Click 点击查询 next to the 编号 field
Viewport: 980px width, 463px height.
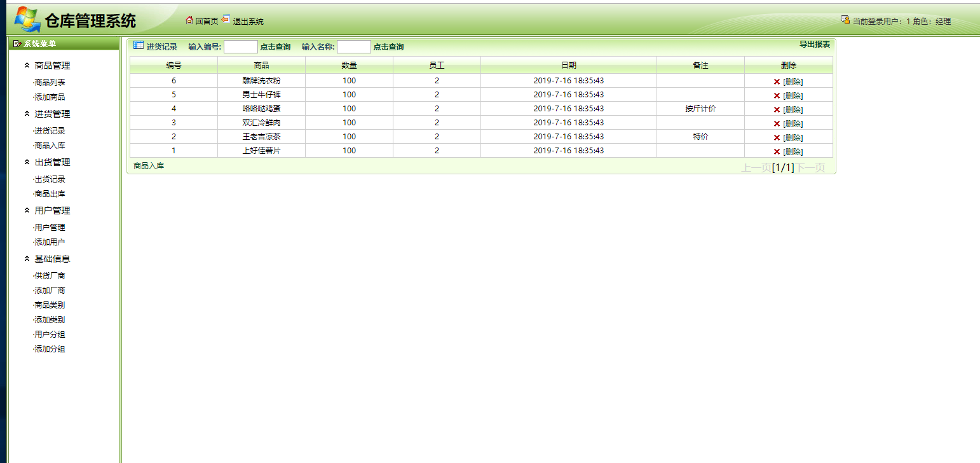pyautogui.click(x=275, y=47)
